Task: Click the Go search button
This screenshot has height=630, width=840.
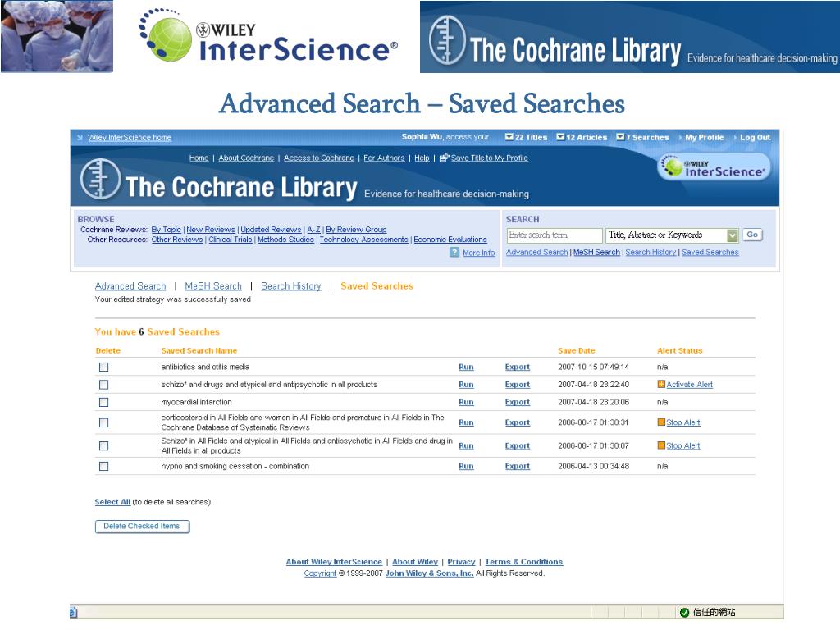Action: 752,235
